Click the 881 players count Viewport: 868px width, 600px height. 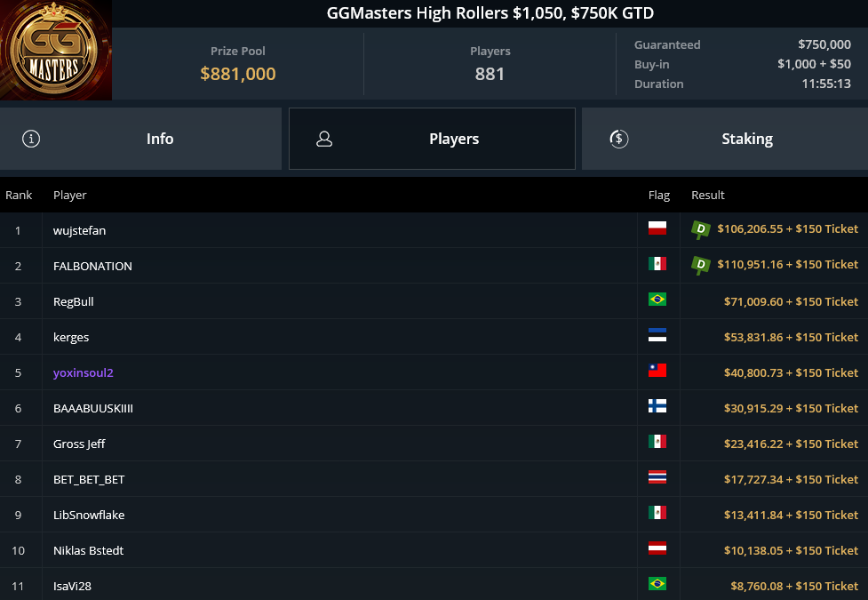490,74
